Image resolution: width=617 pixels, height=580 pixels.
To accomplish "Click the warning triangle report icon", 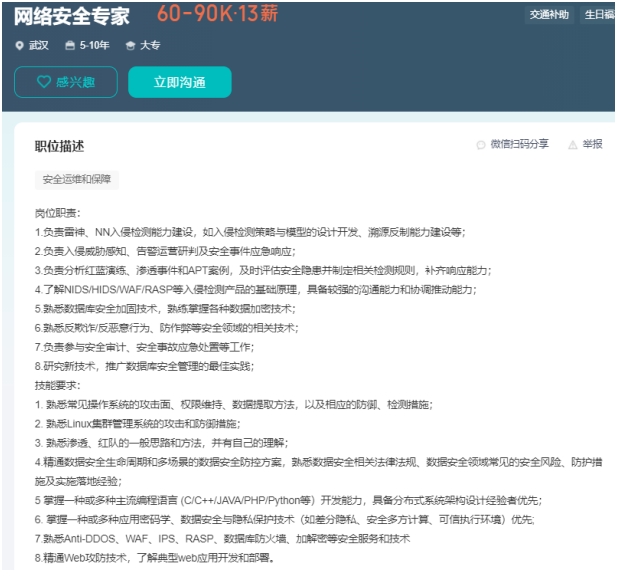I will (573, 145).
